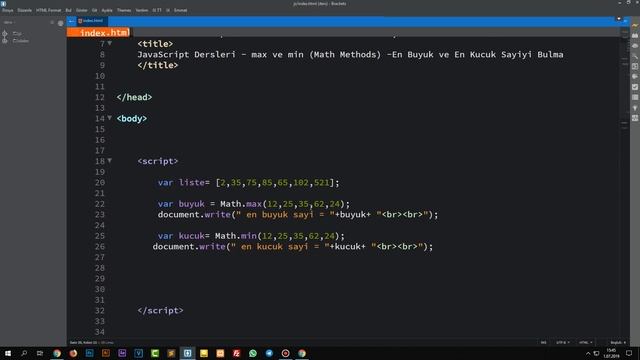The width and height of the screenshot is (640, 360).
Task: Open the HTML language dropdown in status bar
Action: coord(586,343)
